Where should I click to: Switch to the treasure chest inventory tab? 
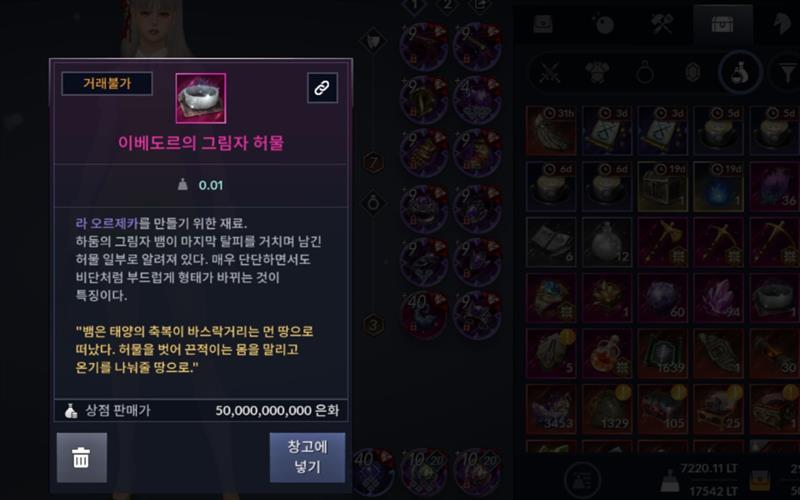(722, 24)
